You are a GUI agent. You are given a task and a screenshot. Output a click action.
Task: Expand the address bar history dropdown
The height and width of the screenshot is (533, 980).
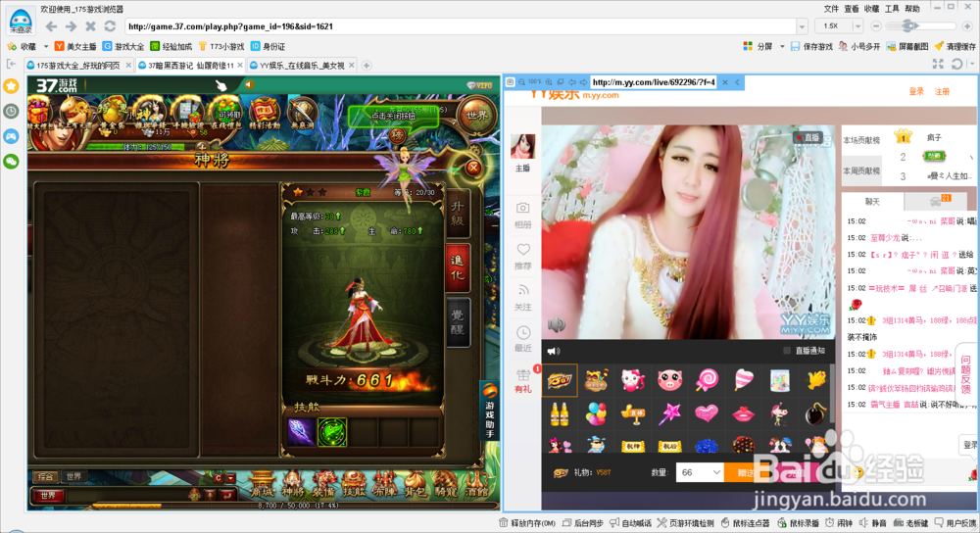point(802,26)
